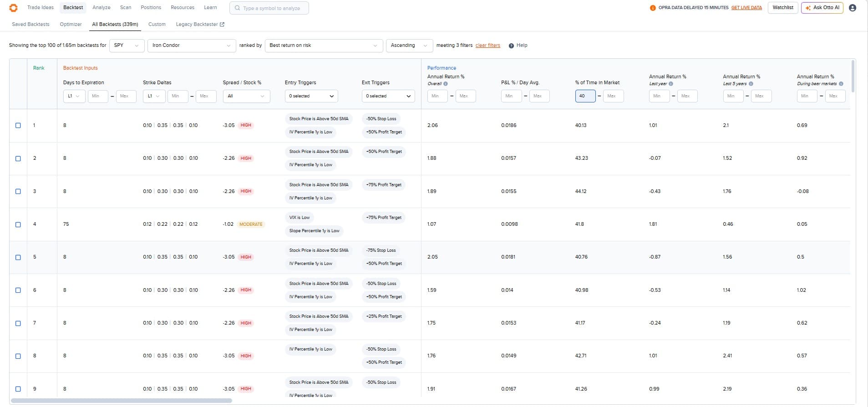Check the checkbox for rank 1 backtest
The width and height of the screenshot is (868, 407).
click(18, 126)
